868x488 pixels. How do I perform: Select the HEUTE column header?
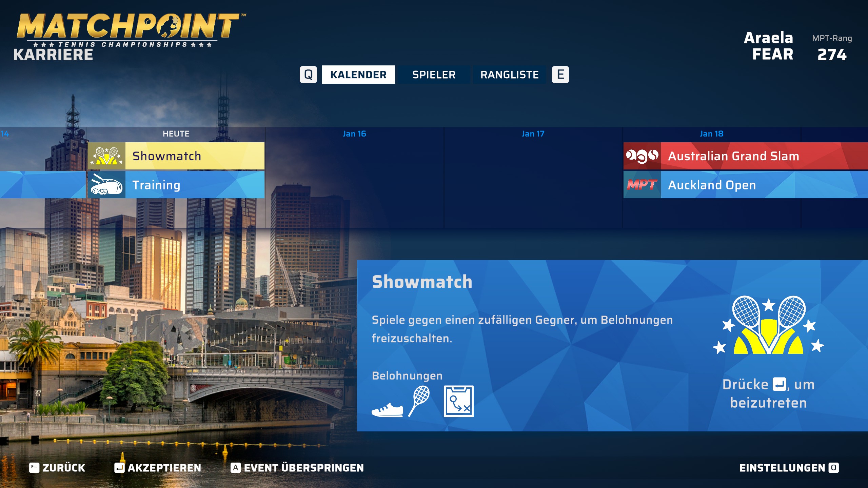pyautogui.click(x=176, y=134)
